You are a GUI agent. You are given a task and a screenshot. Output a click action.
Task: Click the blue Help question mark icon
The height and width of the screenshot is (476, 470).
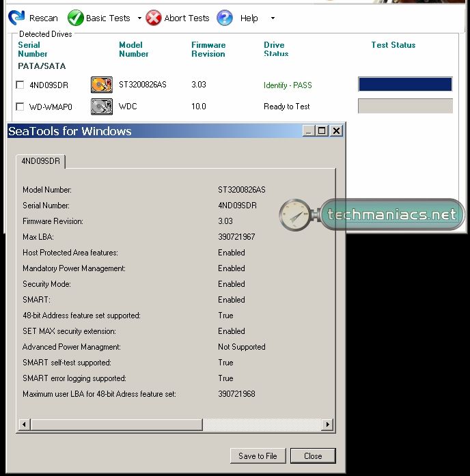click(x=225, y=18)
